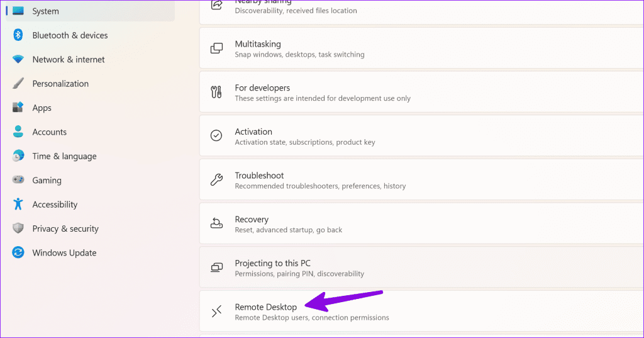Click the Gaming controller icon
The image size is (644, 338).
pyautogui.click(x=18, y=180)
